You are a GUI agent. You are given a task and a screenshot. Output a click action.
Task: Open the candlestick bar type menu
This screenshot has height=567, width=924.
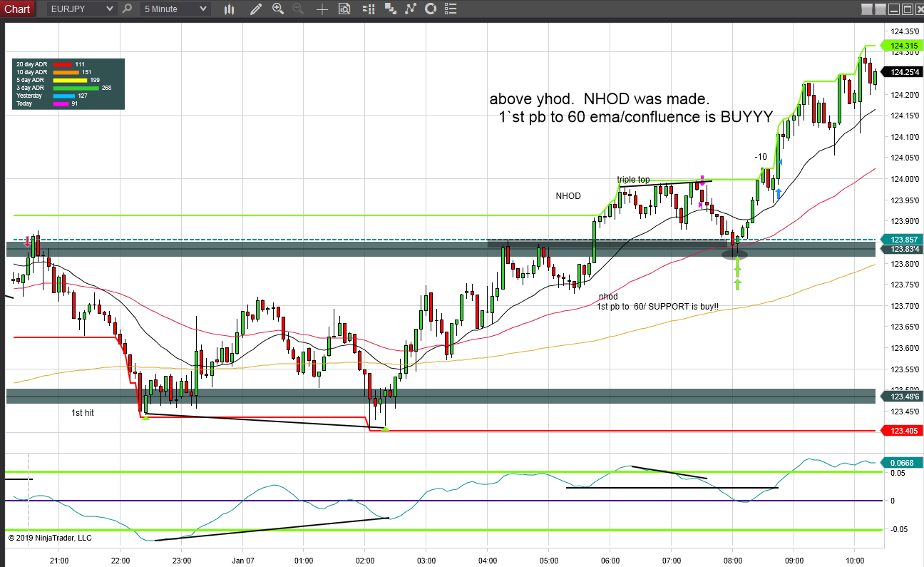(230, 9)
